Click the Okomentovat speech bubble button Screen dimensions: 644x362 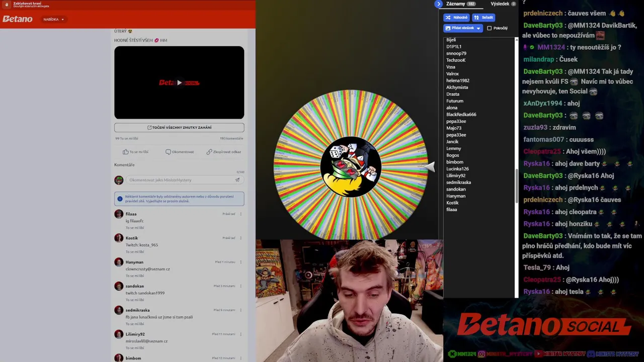click(x=180, y=152)
